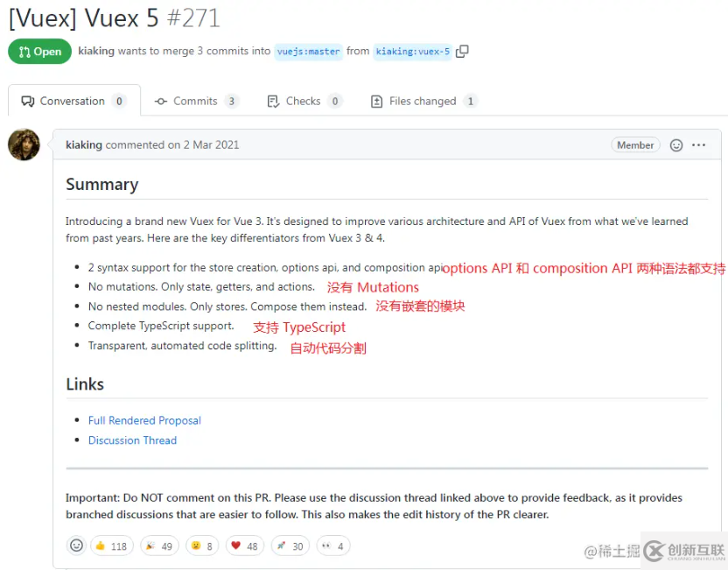Toggle confused face reaction with 8
The width and height of the screenshot is (728, 570).
202,545
